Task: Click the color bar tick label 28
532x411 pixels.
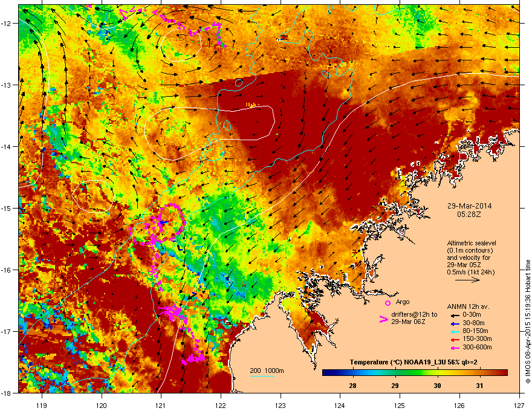Action: [x=352, y=386]
